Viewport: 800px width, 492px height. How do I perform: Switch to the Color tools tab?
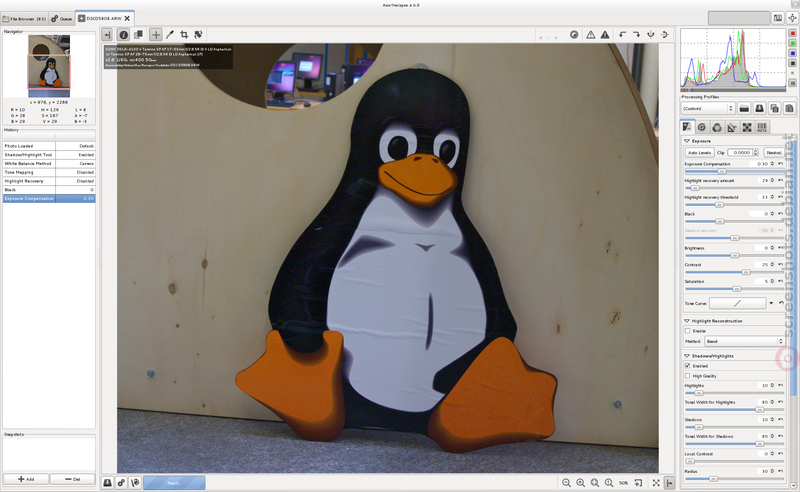tap(717, 127)
